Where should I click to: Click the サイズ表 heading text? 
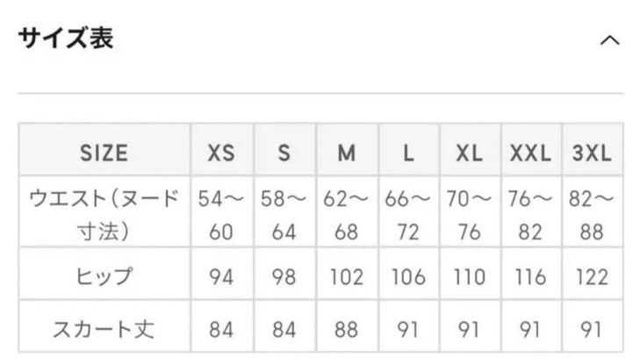click(66, 39)
